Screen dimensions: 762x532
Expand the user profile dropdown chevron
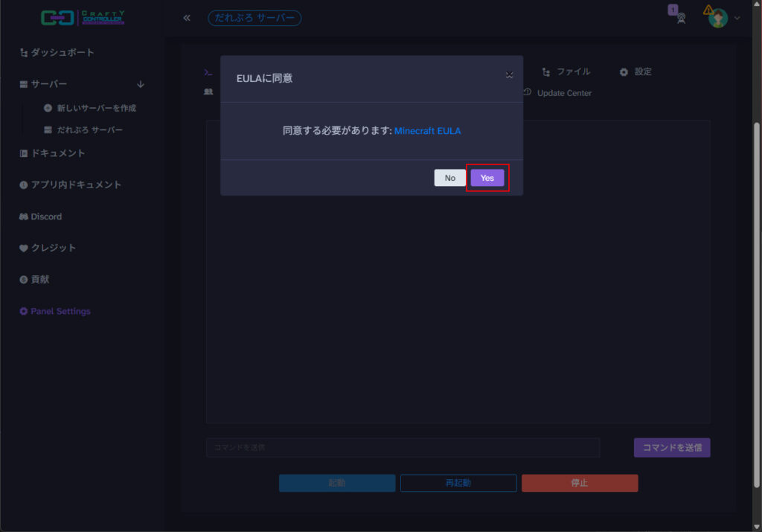click(x=737, y=19)
